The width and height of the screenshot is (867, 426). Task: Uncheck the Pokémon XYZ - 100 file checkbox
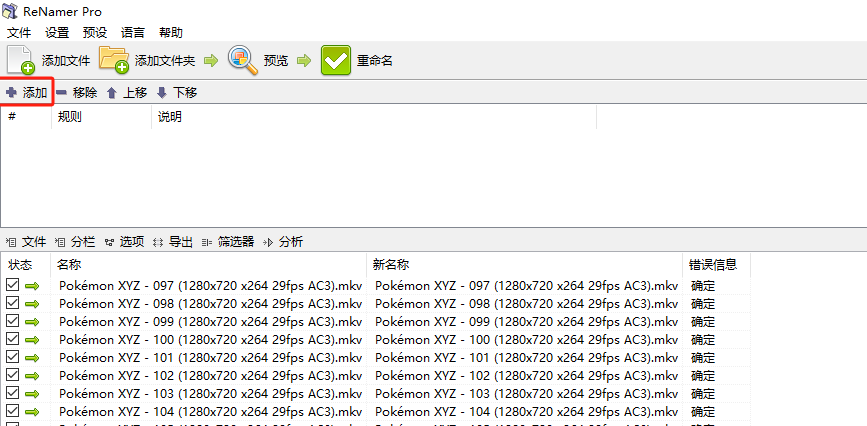point(12,339)
